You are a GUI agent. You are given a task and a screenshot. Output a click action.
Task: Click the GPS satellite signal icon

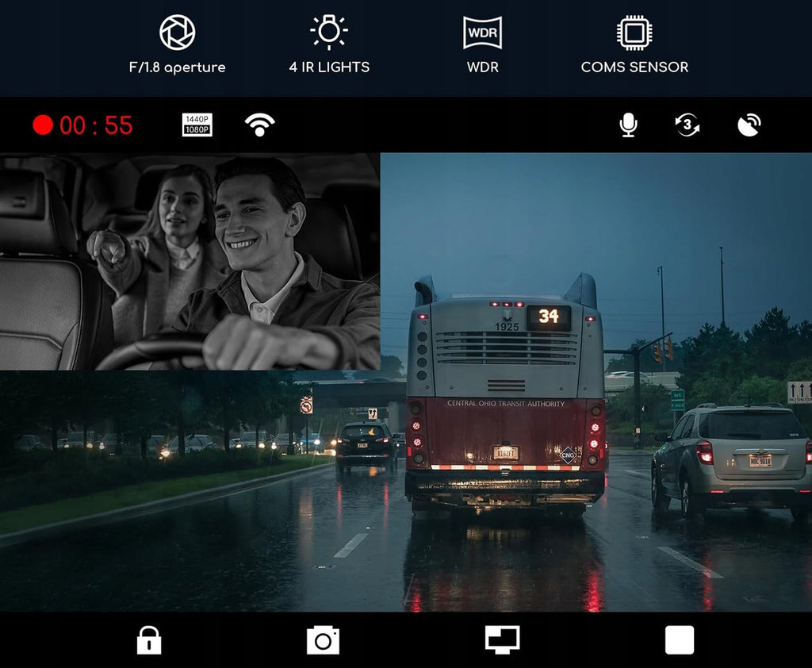click(749, 125)
